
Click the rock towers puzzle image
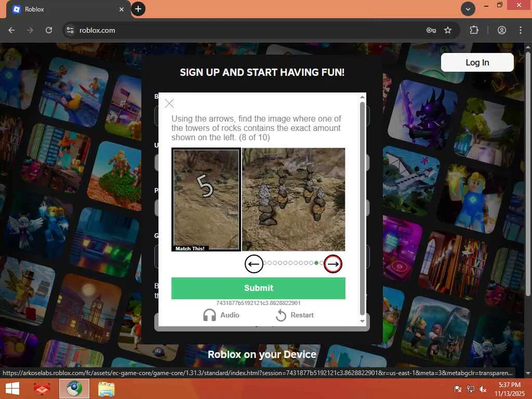pyautogui.click(x=294, y=199)
